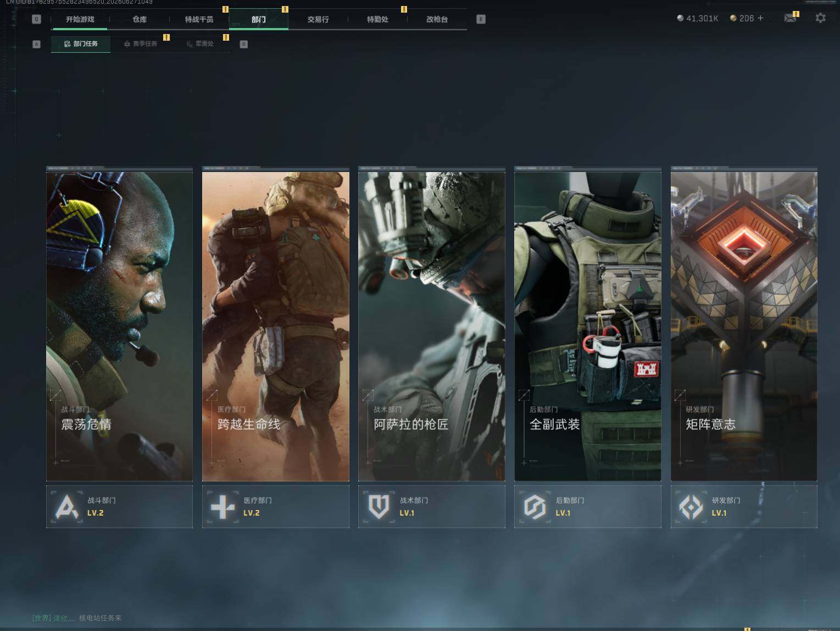Open the 交易行 tab
Image resolution: width=840 pixels, height=631 pixels.
[318, 19]
